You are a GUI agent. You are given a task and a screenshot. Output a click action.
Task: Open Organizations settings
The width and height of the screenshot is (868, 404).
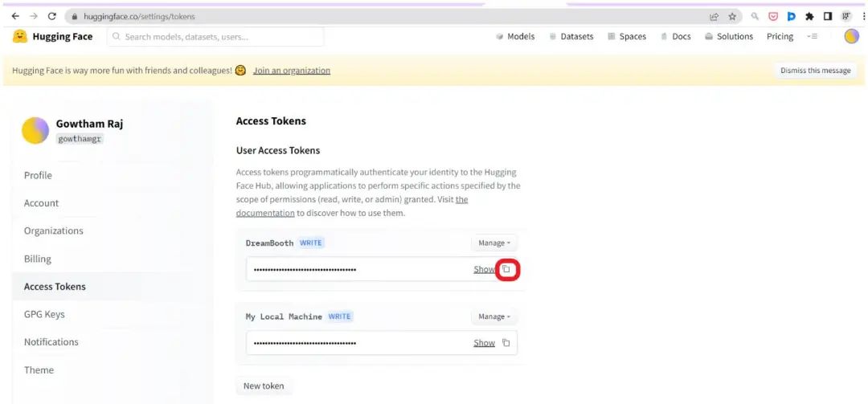[54, 231]
